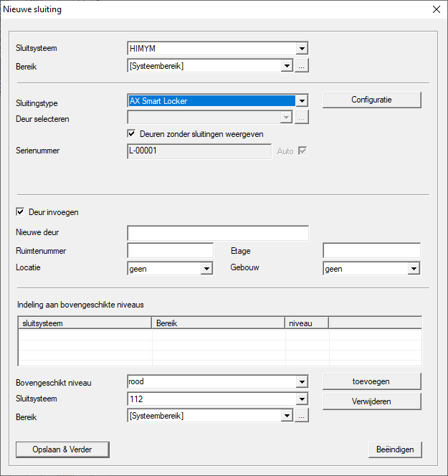The height and width of the screenshot is (476, 448).
Task: Expand the Sluitingstype AX Smart Locker dropdown
Action: [302, 101]
